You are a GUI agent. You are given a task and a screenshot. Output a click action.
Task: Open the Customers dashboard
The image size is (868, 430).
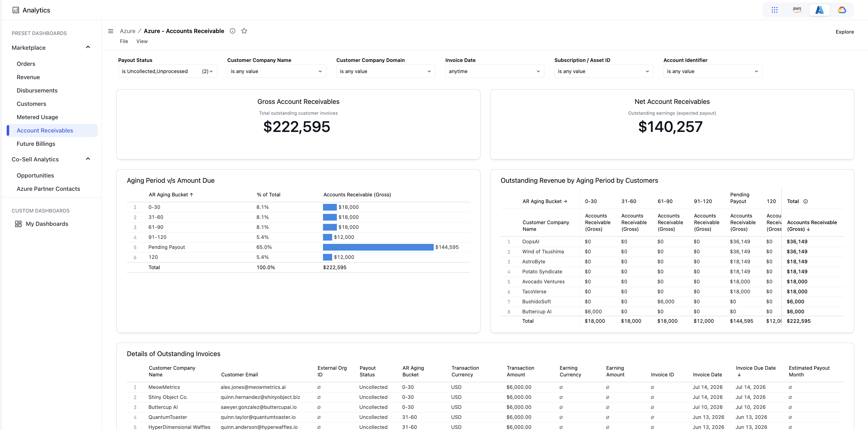(31, 104)
